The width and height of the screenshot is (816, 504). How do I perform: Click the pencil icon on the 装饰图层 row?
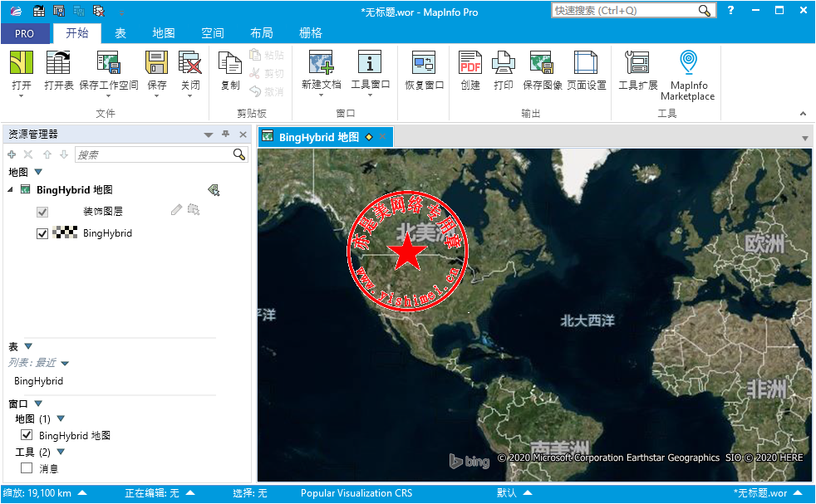pyautogui.click(x=176, y=209)
